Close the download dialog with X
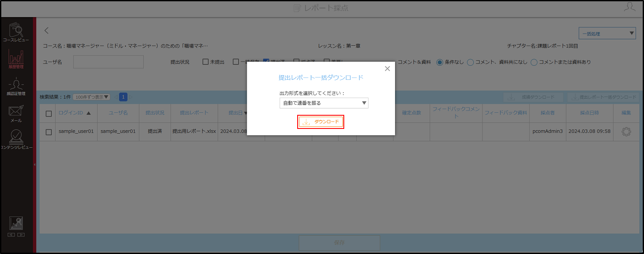 tap(387, 69)
